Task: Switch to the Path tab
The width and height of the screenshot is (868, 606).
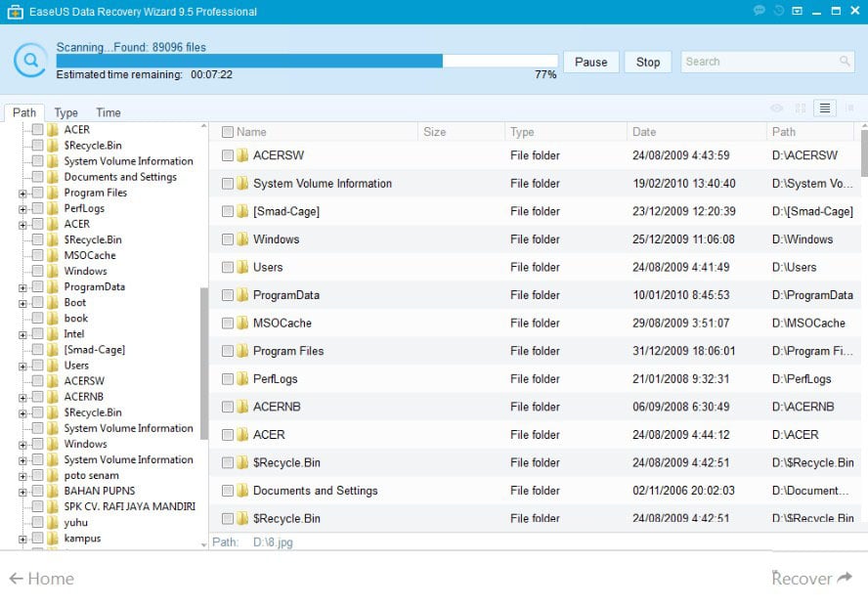Action: (24, 112)
